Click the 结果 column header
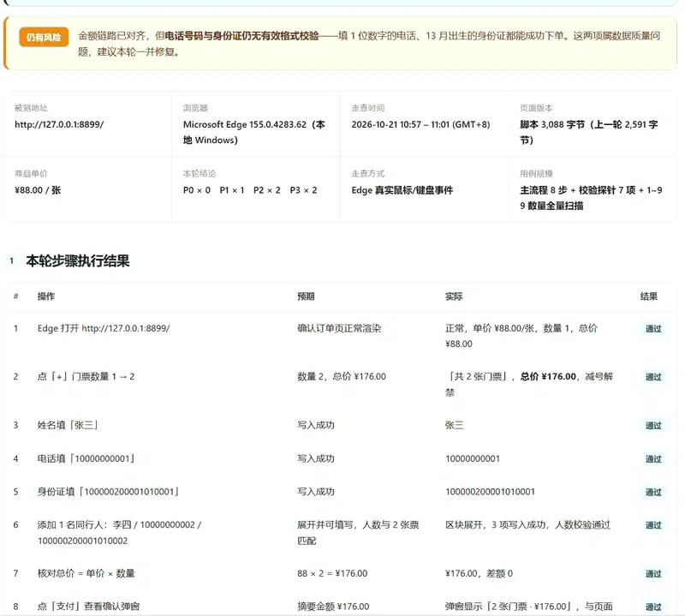The height and width of the screenshot is (616, 685). [649, 296]
